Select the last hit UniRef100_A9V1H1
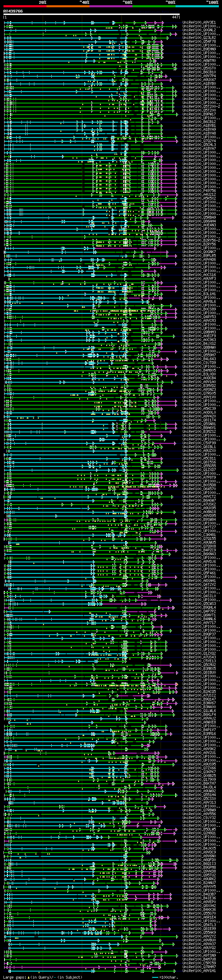 [199, 971]
